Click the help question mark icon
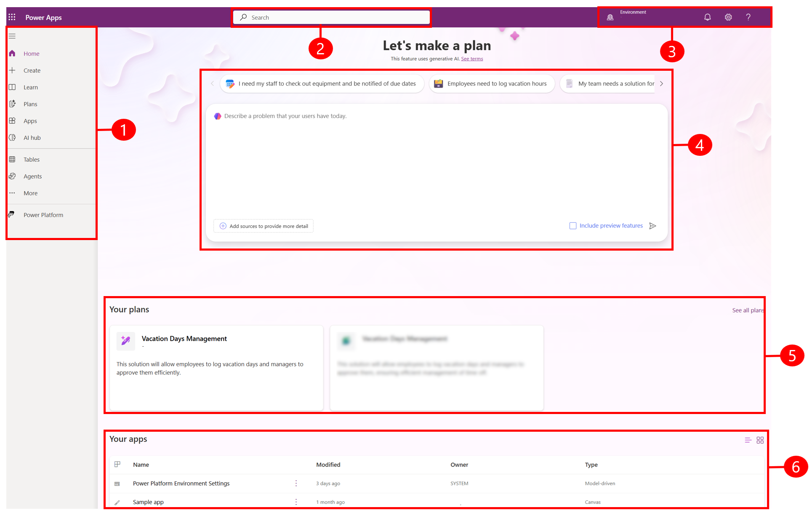Viewport: 812px width, 513px height. tap(748, 17)
